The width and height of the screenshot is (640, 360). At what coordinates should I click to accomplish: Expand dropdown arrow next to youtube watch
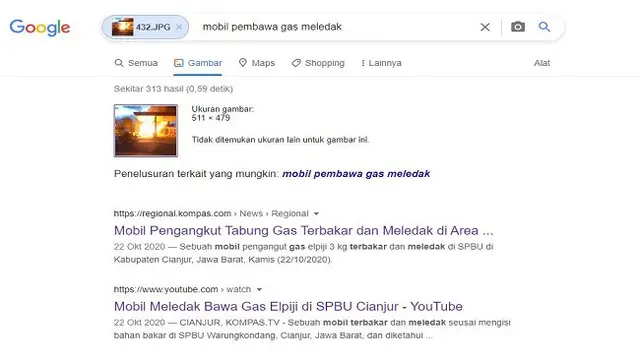(259, 289)
